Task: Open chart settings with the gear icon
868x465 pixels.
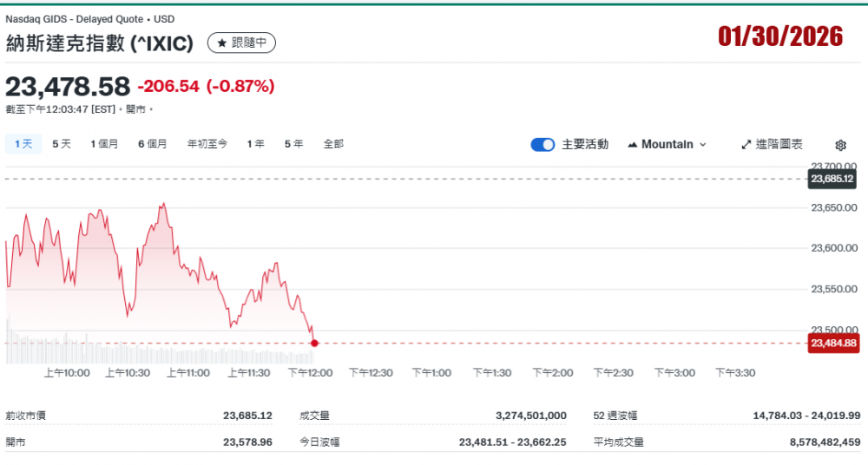Action: coord(840,145)
